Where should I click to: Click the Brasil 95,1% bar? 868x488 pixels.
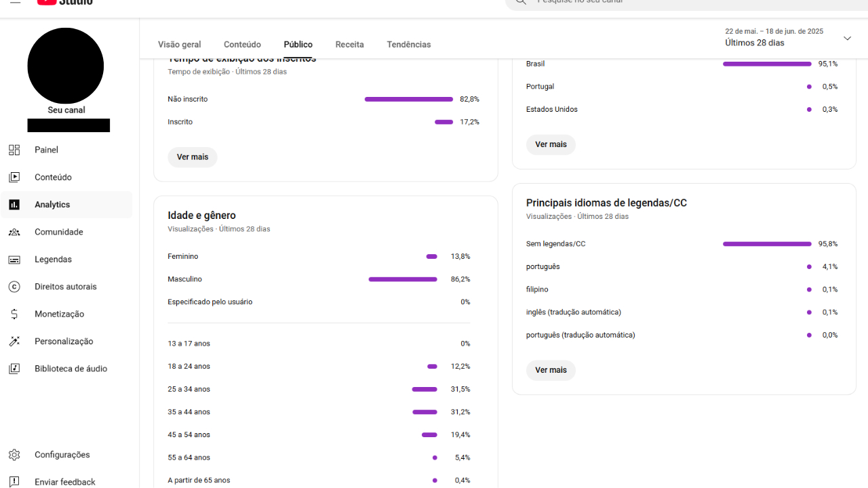pos(767,64)
